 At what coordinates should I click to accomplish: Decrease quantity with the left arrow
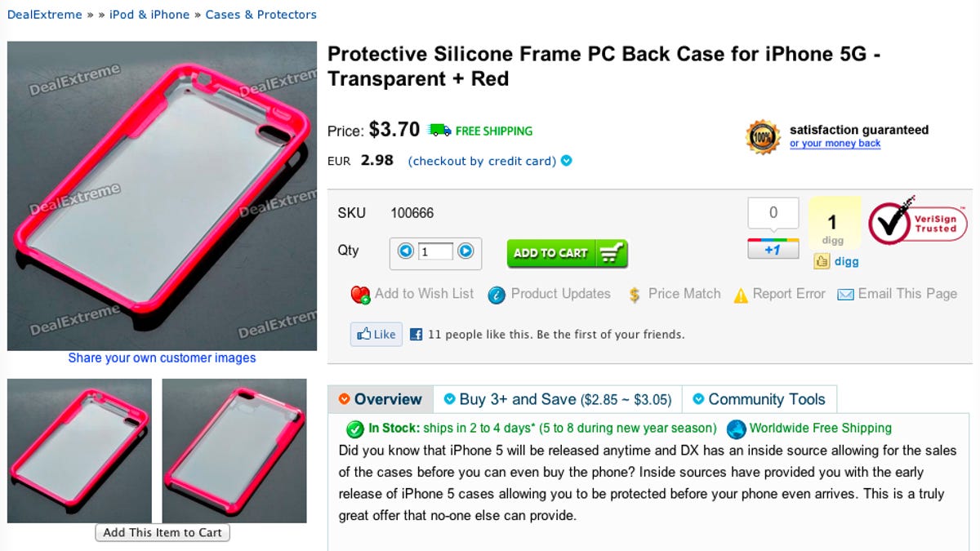pos(405,251)
